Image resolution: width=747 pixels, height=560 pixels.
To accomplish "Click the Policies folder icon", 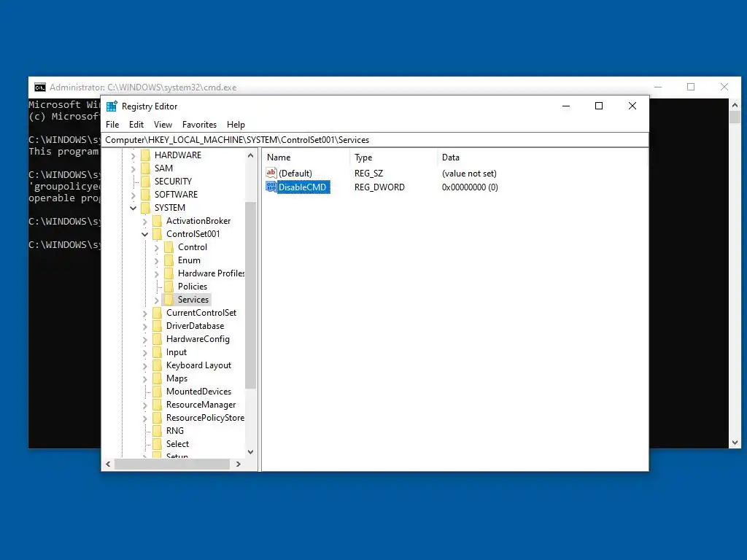I will click(x=169, y=286).
